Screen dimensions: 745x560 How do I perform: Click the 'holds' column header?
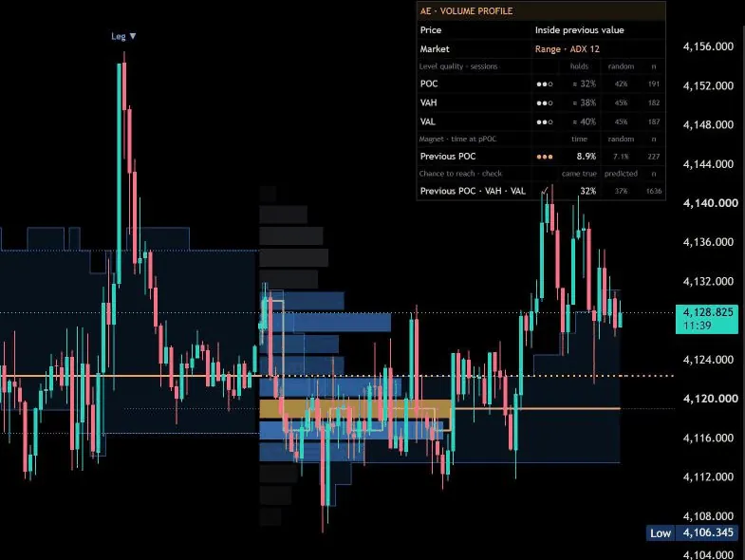point(579,66)
